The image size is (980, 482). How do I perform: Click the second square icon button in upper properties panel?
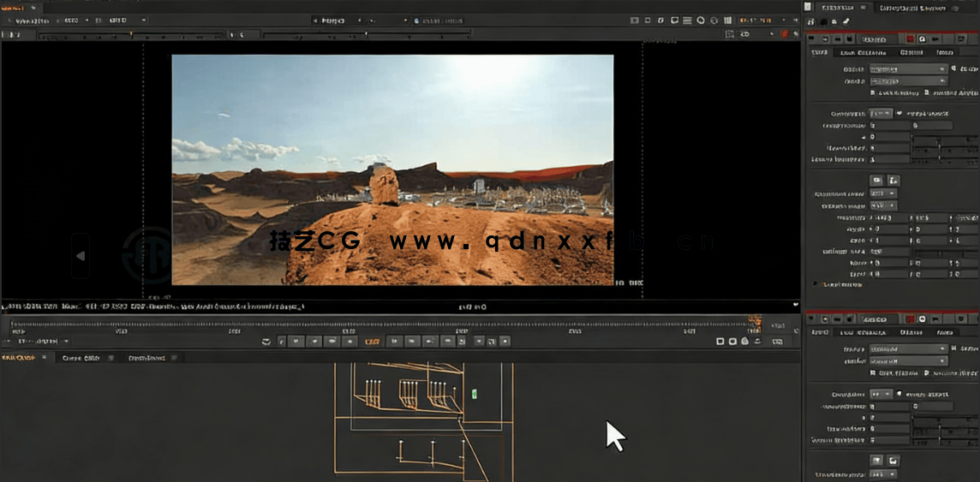[x=893, y=181]
